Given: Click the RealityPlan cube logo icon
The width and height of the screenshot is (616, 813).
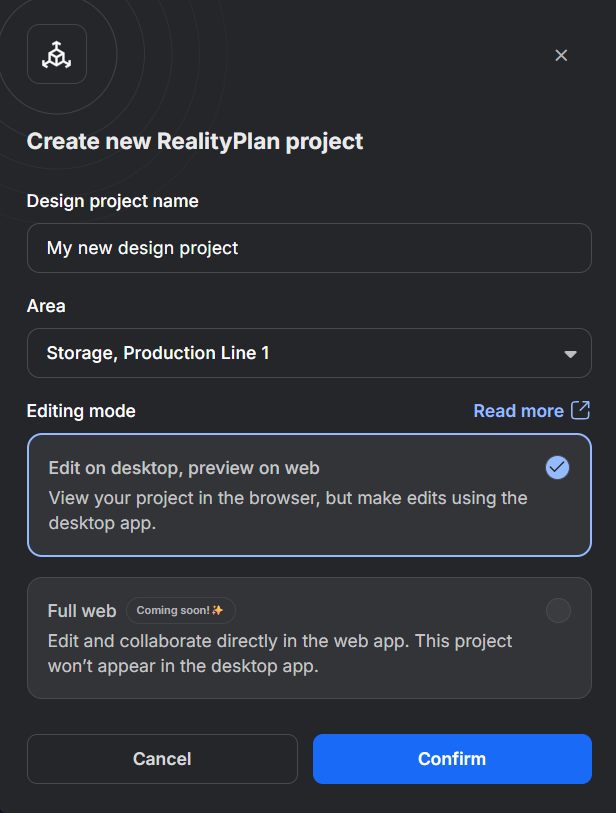Looking at the screenshot, I should pos(57,55).
